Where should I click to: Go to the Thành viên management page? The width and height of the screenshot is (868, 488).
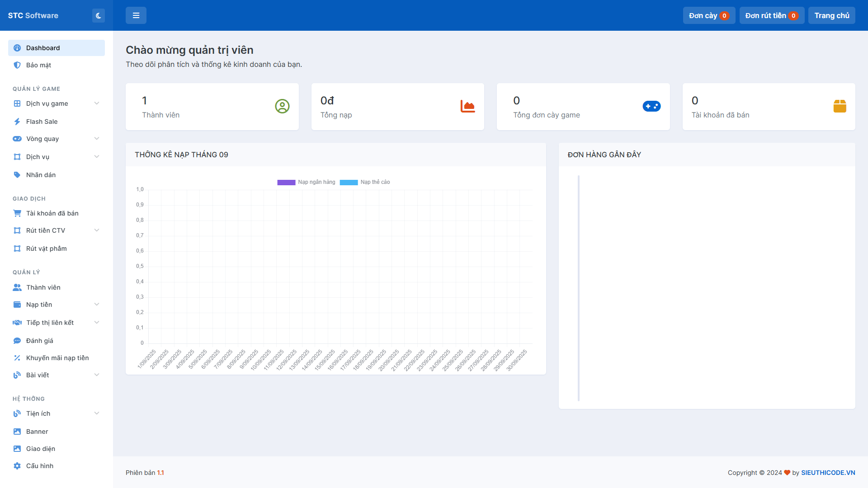point(43,287)
